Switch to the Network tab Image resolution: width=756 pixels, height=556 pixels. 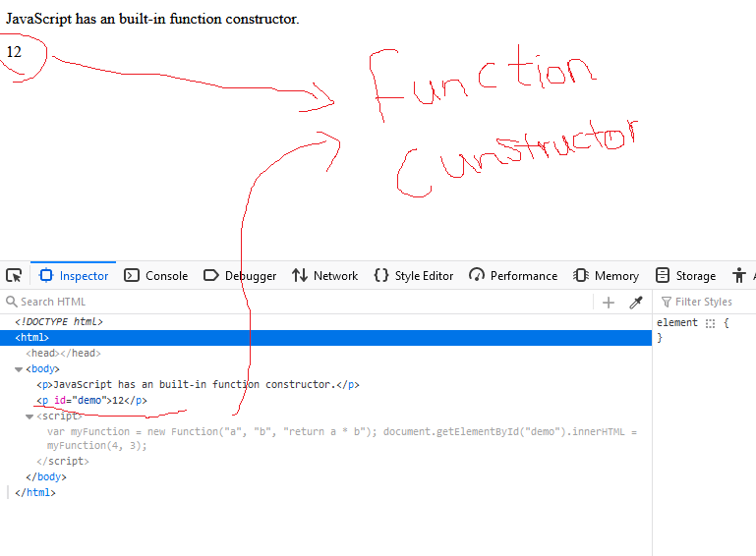[325, 276]
